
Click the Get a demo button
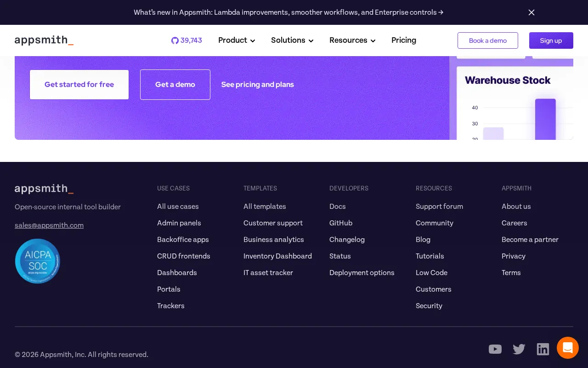click(175, 85)
